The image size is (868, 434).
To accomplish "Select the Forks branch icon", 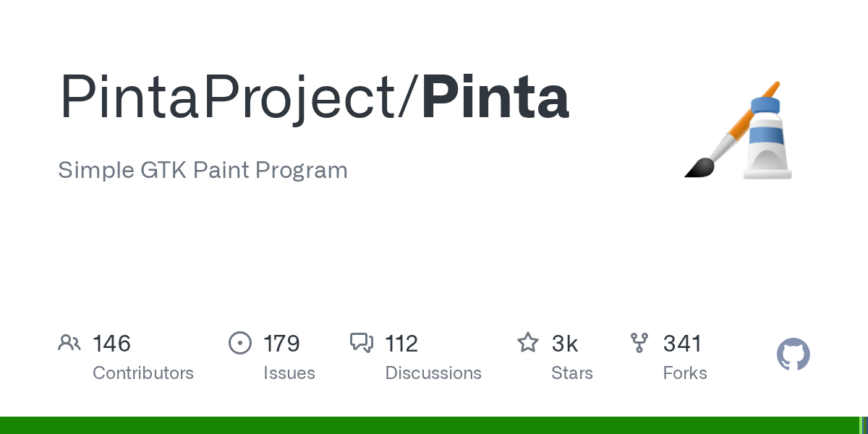I will (x=639, y=343).
